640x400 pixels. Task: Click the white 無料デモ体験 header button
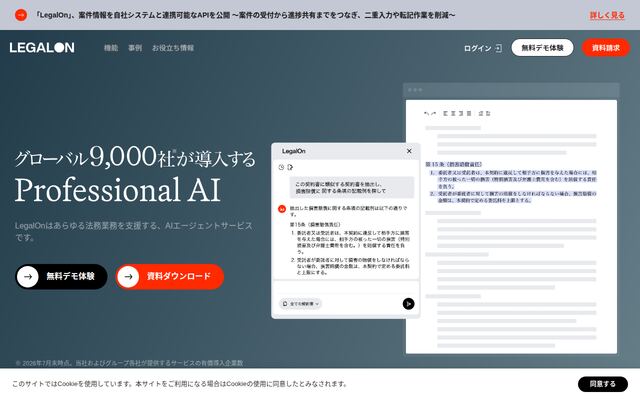pyautogui.click(x=542, y=48)
